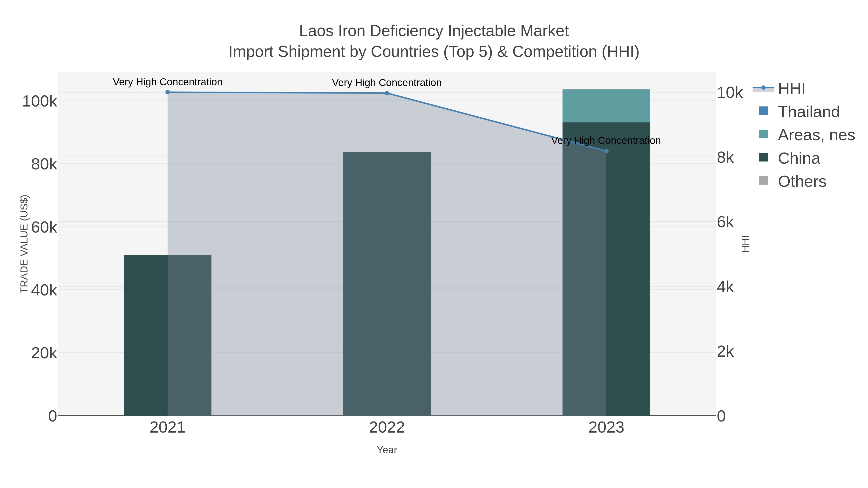Click the 80k left axis tick label
Screen dimensions: 868x488
(x=44, y=164)
